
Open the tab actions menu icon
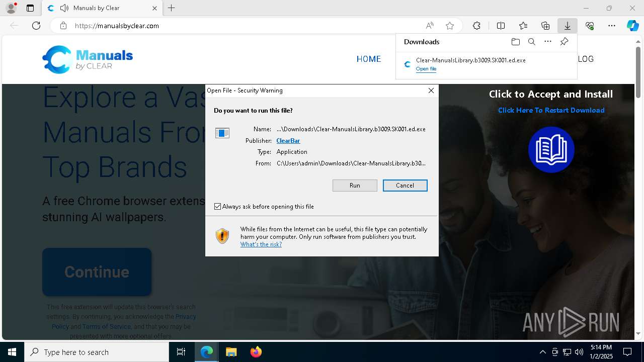pyautogui.click(x=30, y=8)
